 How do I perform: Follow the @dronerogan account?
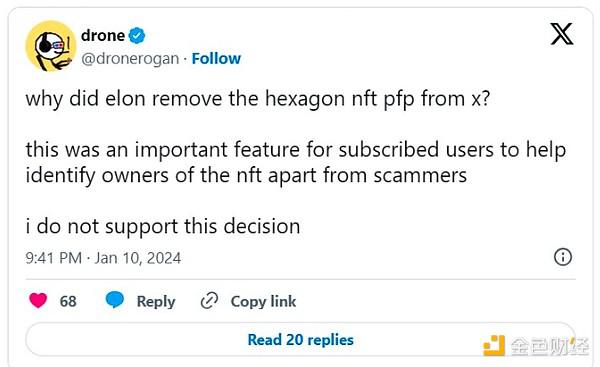tap(216, 59)
